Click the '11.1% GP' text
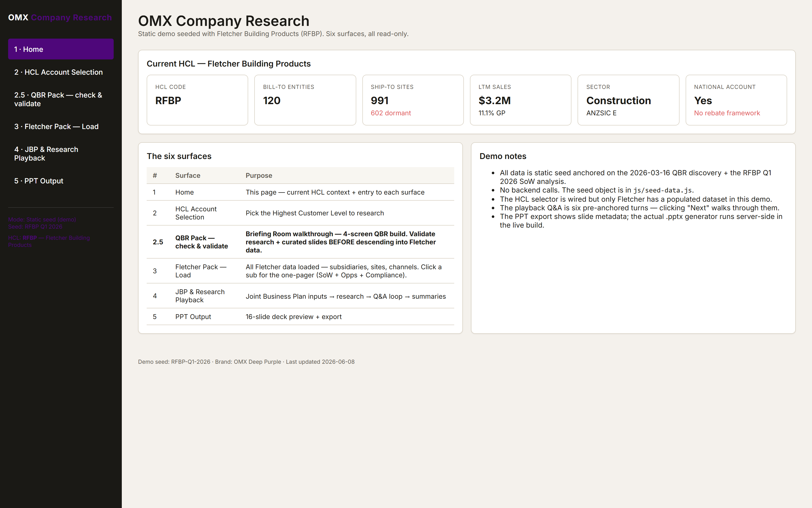812x508 pixels. [492, 113]
